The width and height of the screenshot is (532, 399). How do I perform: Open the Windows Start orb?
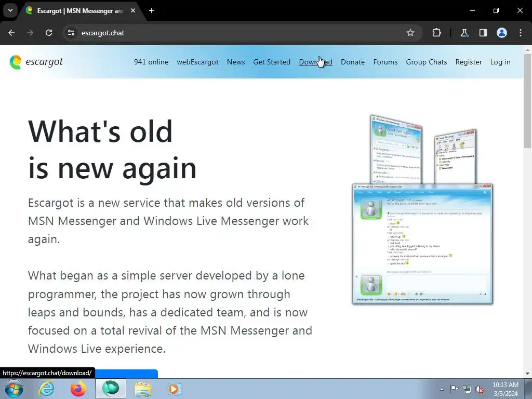click(x=14, y=389)
